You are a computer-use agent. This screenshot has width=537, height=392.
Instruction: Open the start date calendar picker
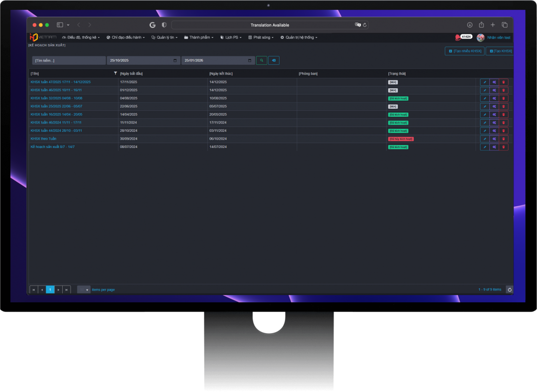pos(176,60)
